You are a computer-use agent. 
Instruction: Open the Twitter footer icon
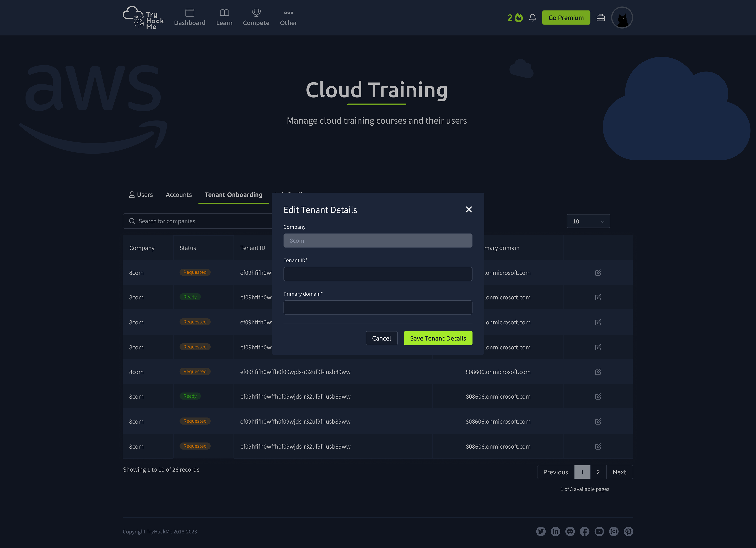pos(541,532)
